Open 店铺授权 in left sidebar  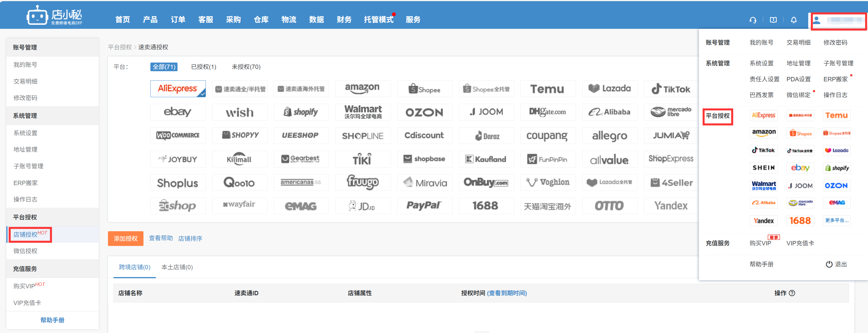click(x=26, y=234)
